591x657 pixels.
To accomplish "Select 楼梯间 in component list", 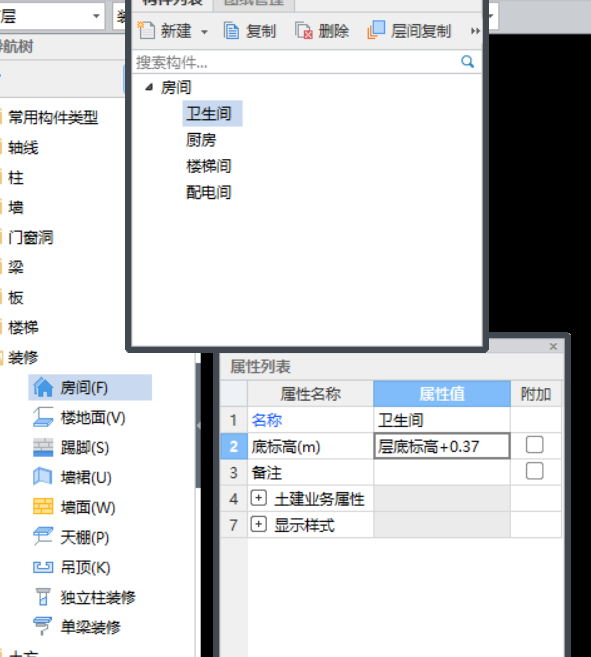I will click(x=209, y=166).
